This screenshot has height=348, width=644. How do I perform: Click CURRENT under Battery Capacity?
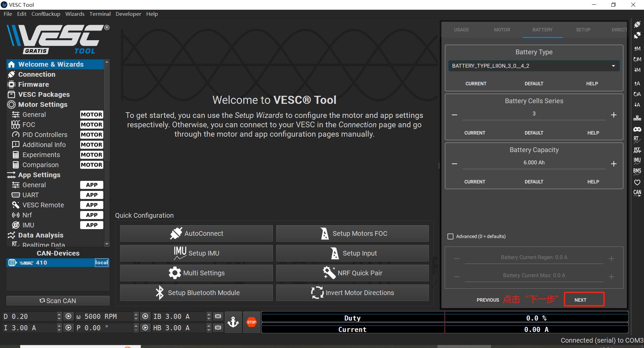pyautogui.click(x=475, y=182)
